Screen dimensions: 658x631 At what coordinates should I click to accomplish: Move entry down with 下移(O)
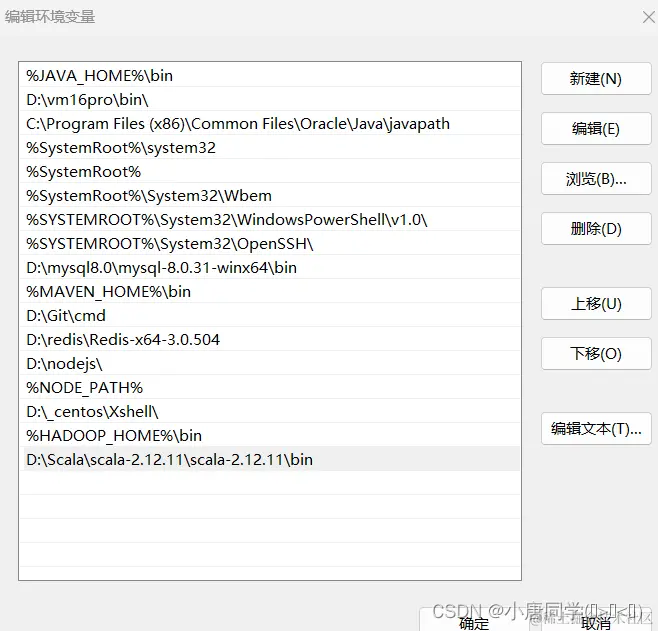[596, 353]
